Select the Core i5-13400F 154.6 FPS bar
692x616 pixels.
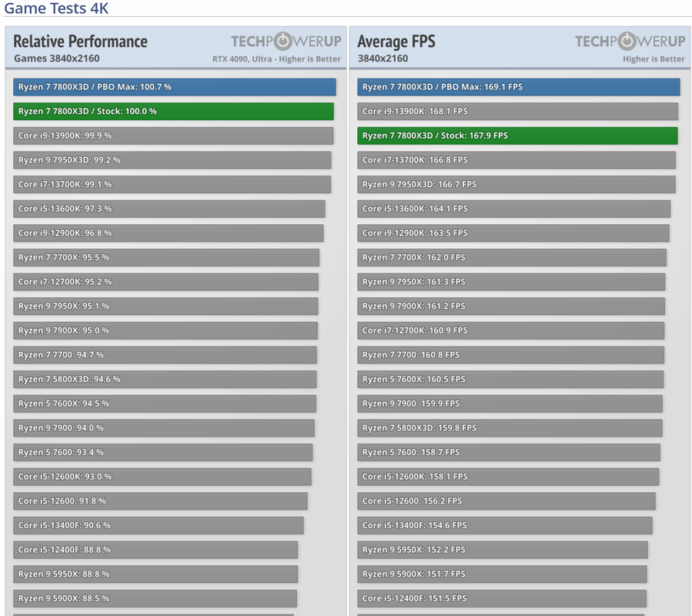pos(505,525)
